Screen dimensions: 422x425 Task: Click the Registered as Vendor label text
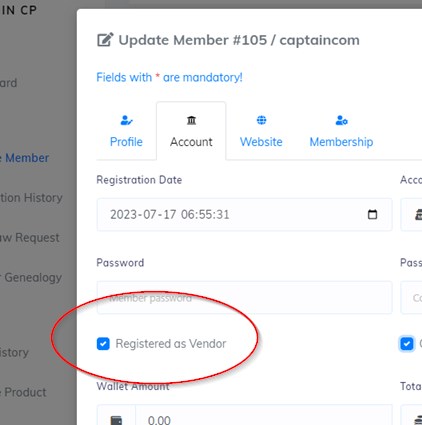click(171, 344)
